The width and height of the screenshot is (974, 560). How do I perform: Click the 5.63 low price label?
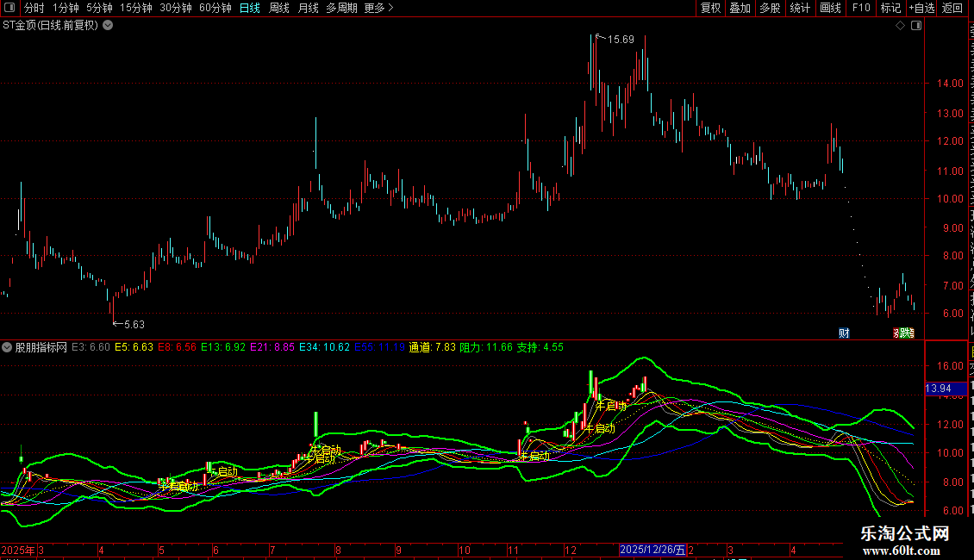[x=134, y=324]
